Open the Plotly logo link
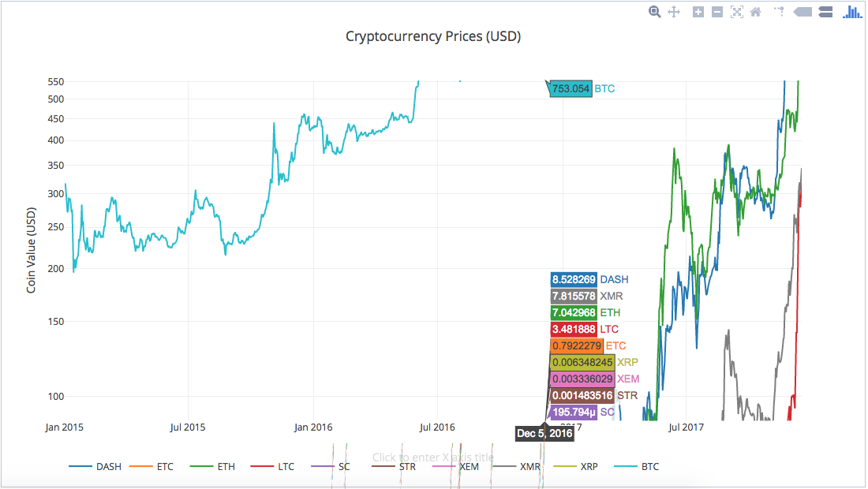868x489 pixels. (852, 12)
